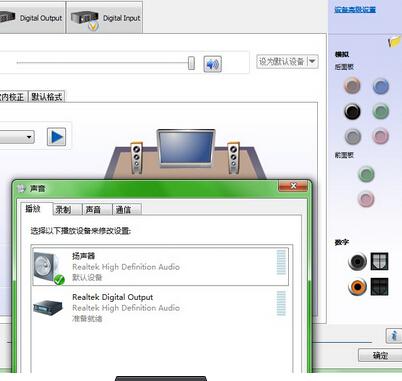The image size is (402, 381).
Task: Select the green rear panel jack
Action: (x=381, y=111)
